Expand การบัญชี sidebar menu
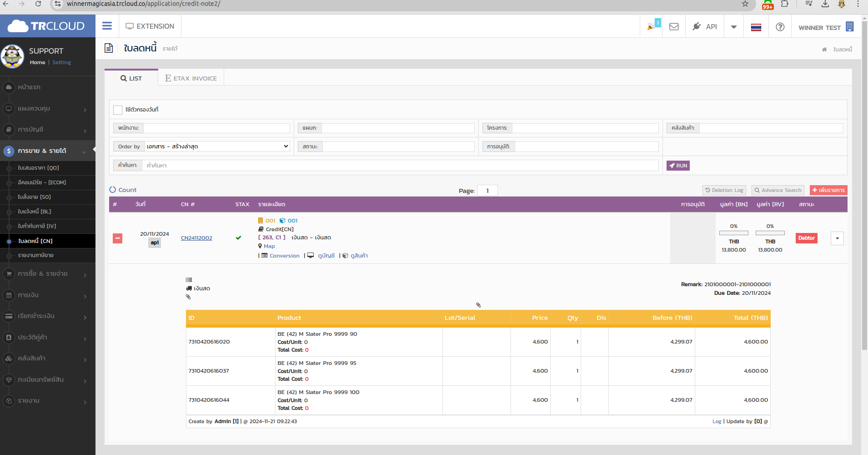This screenshot has width=868, height=455. click(x=48, y=130)
